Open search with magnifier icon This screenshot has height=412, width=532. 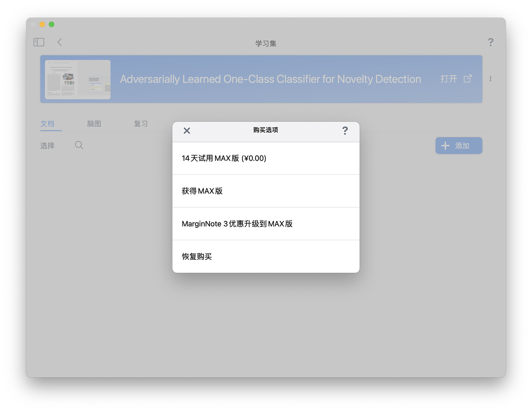79,145
